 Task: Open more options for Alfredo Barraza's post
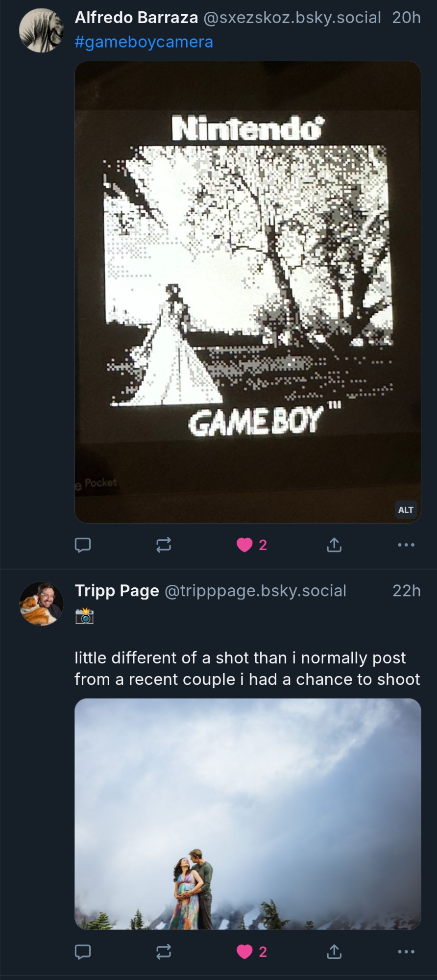click(x=406, y=545)
